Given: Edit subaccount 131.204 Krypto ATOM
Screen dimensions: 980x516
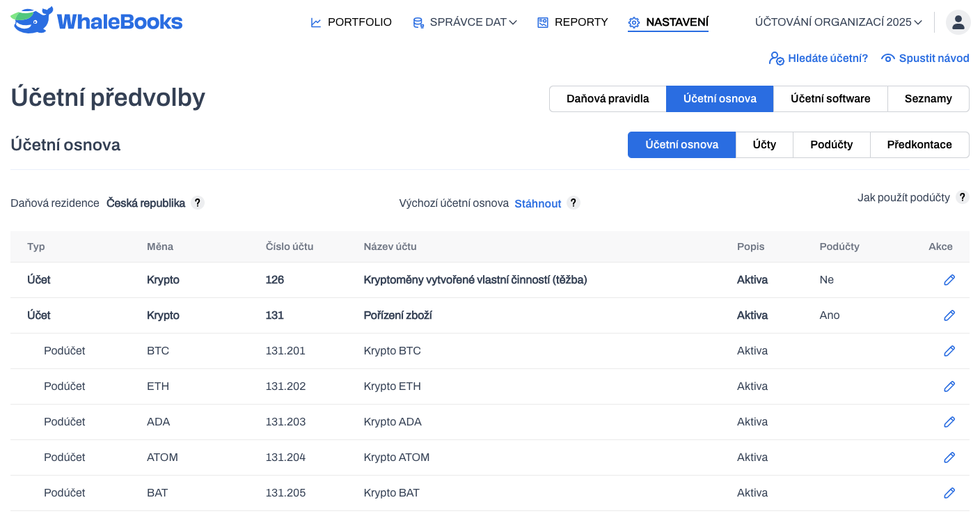Looking at the screenshot, I should pyautogui.click(x=949, y=458).
